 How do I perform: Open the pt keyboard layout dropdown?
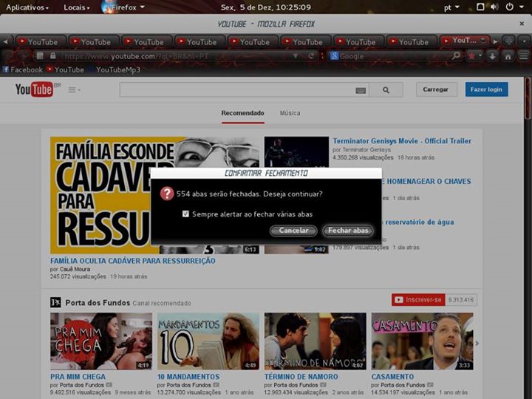[x=451, y=7]
